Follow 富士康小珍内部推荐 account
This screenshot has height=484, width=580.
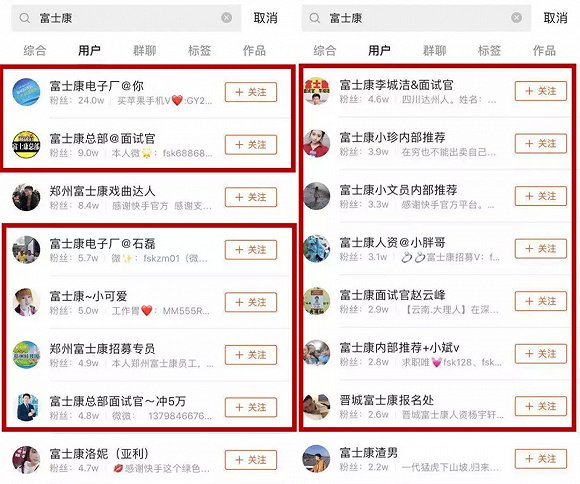(541, 144)
